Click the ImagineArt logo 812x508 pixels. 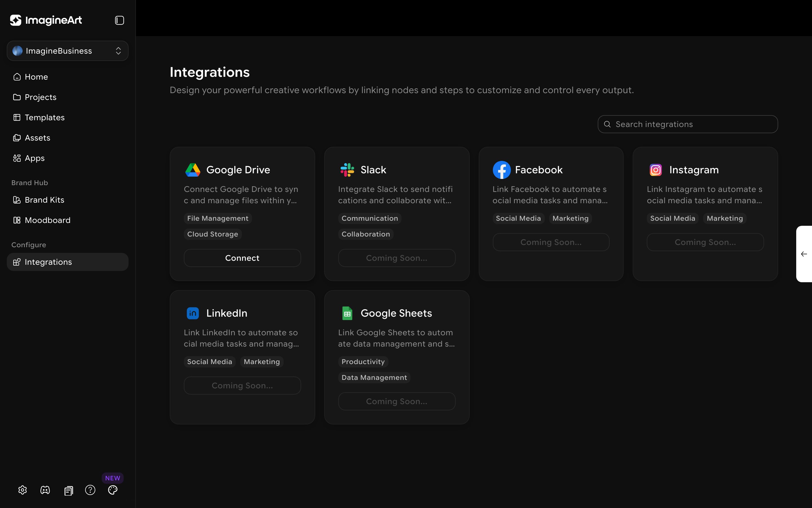46,20
